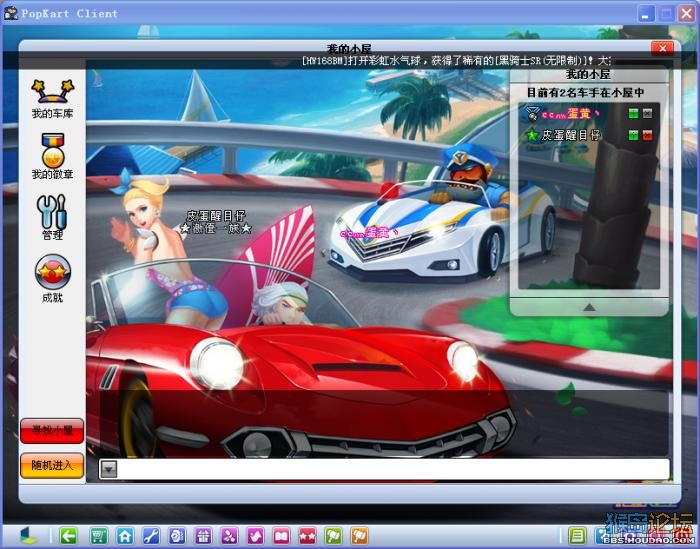Click the 寻找小屋 red button
700x549 pixels.
[x=52, y=431]
